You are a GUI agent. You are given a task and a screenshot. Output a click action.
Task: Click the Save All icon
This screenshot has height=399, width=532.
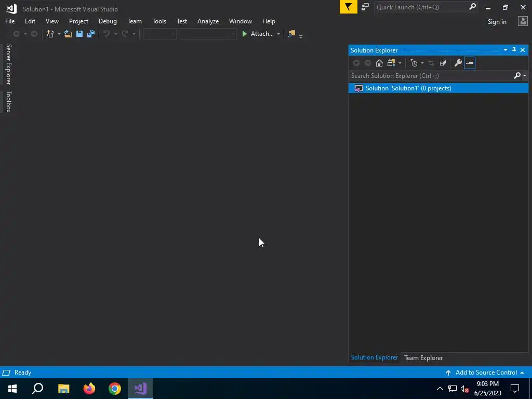(x=91, y=34)
